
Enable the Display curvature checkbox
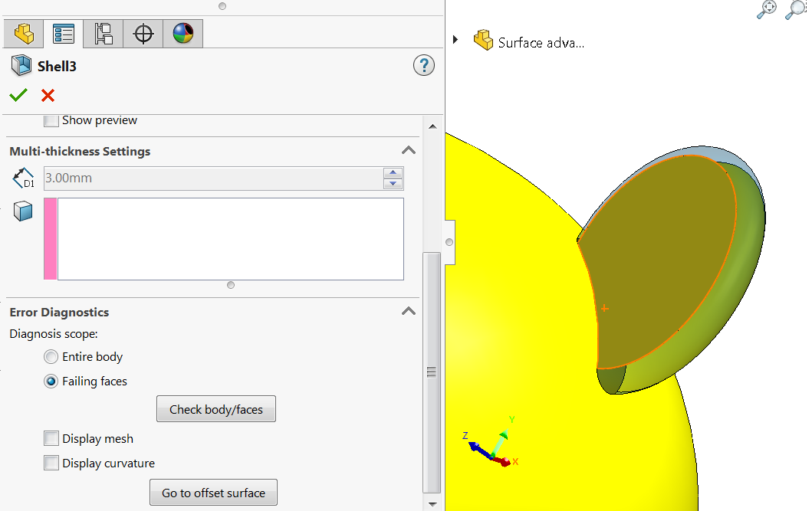click(51, 464)
